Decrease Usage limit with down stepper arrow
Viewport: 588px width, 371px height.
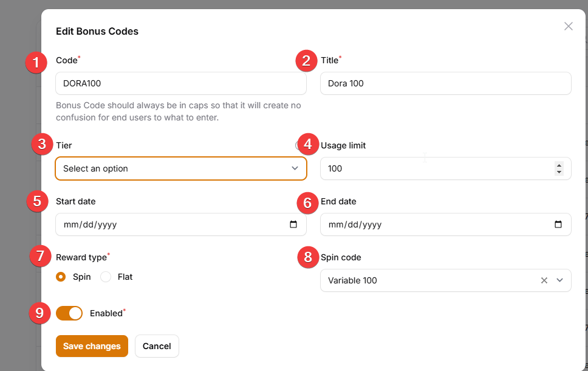559,172
